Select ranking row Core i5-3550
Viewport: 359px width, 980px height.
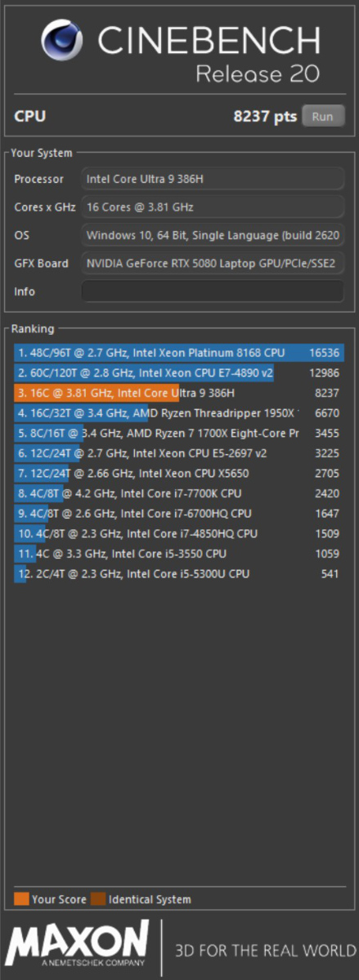coord(179,554)
